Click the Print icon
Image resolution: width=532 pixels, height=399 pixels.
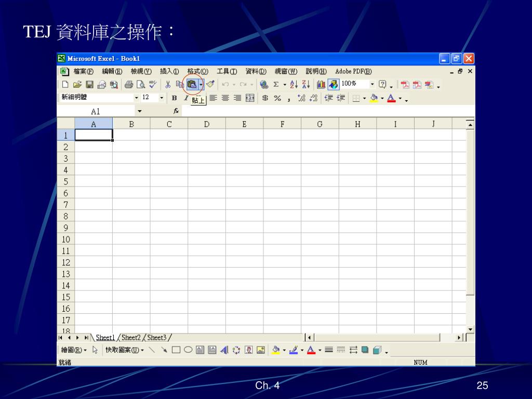pos(129,85)
